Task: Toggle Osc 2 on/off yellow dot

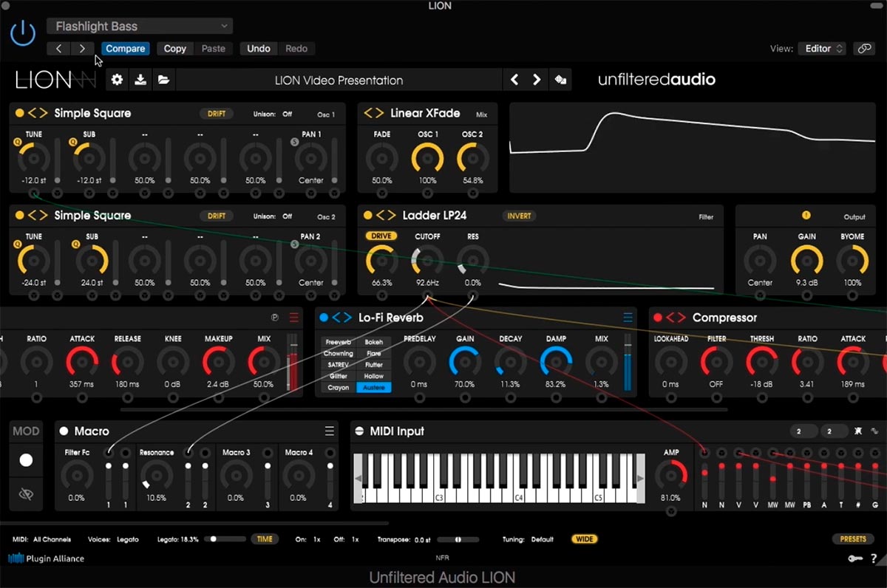Action: (x=20, y=216)
